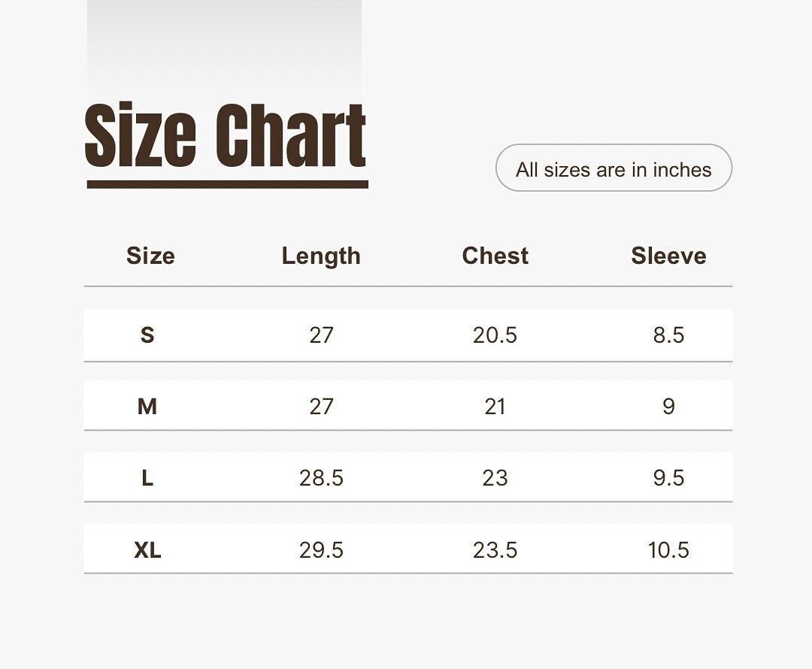
Task: Select the Sleeve column header
Action: point(668,256)
